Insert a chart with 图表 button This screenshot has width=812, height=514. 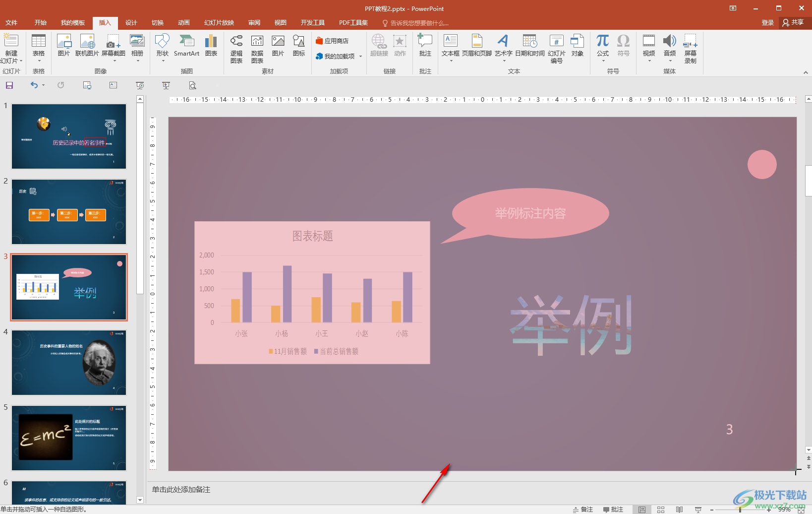(x=211, y=46)
